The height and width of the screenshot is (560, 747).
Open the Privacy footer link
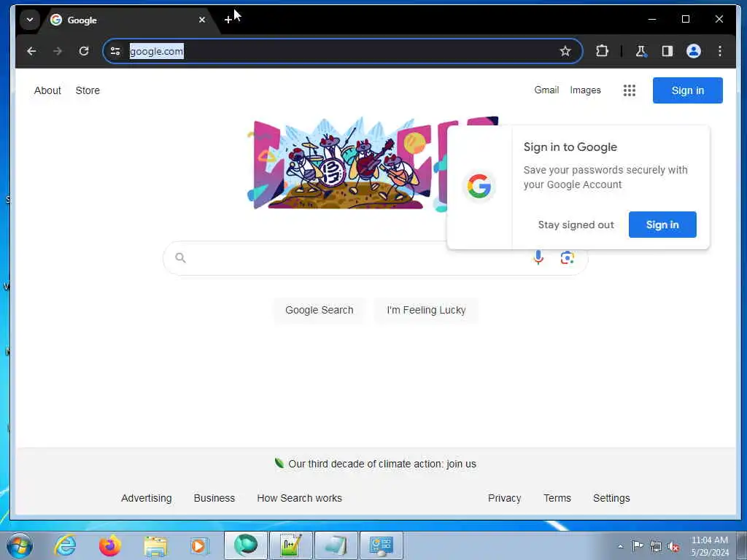(505, 498)
